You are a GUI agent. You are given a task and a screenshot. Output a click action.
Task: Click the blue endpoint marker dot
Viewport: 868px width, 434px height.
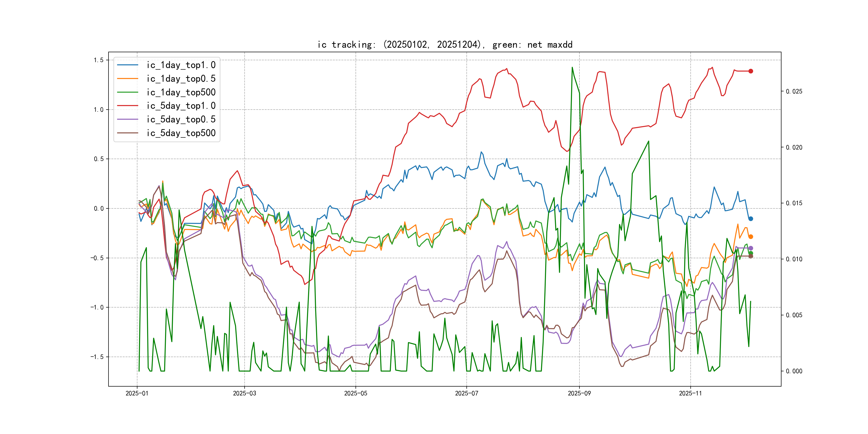click(750, 219)
